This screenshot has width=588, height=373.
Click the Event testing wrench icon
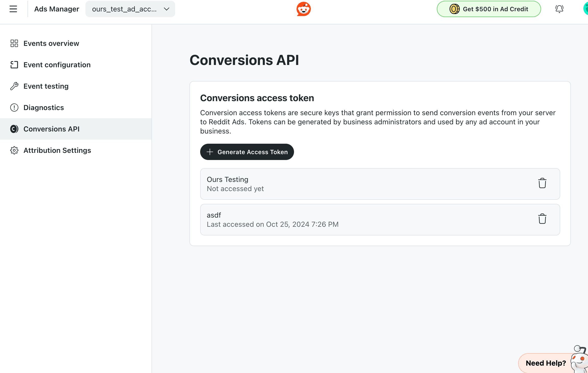(14, 86)
